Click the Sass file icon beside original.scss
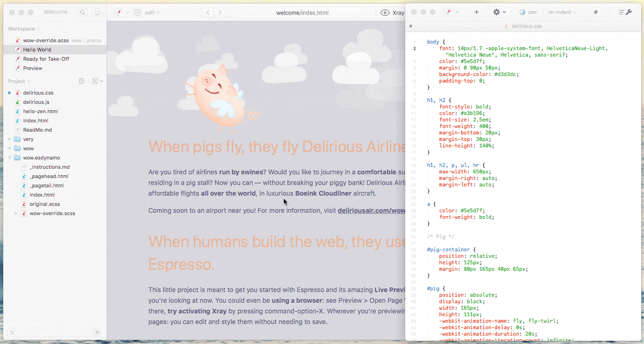This screenshot has width=644, height=344. pyautogui.click(x=24, y=204)
